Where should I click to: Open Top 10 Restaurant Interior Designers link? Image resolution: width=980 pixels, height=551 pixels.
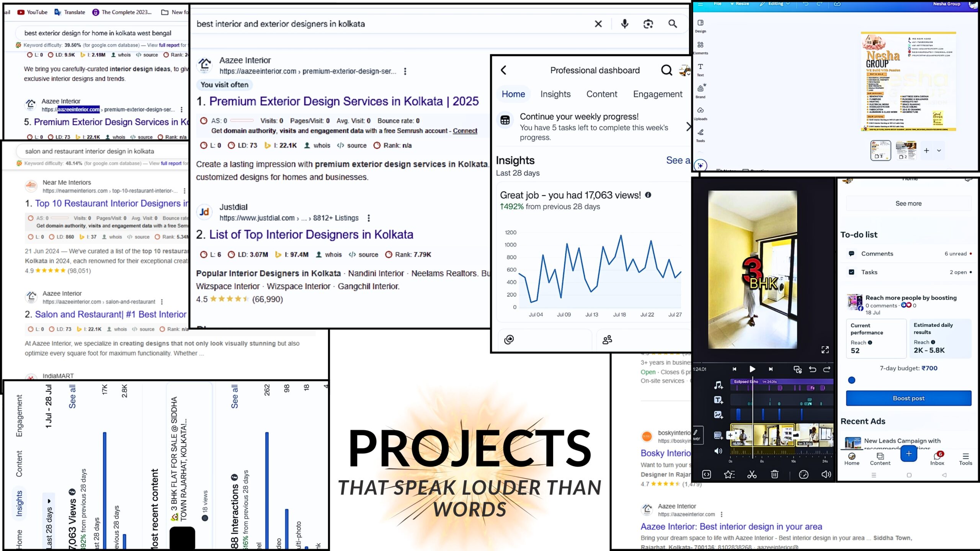point(111,204)
